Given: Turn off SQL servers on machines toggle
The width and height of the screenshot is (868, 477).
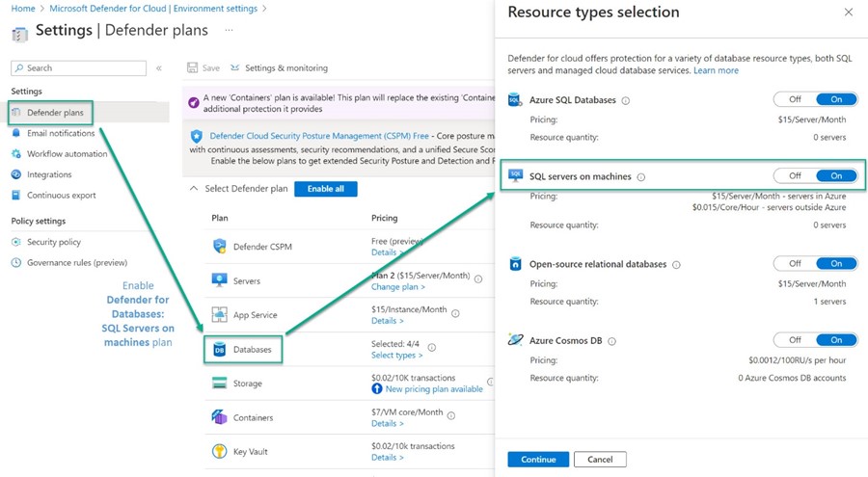Looking at the screenshot, I should 795,176.
